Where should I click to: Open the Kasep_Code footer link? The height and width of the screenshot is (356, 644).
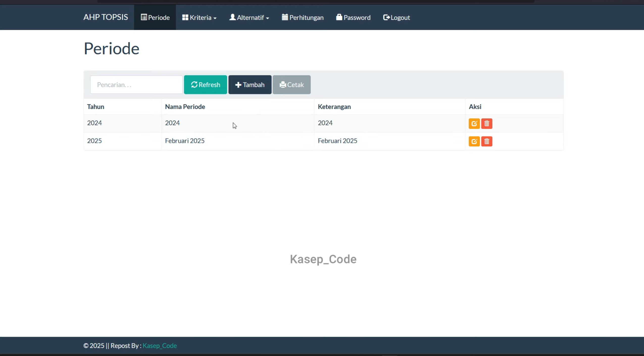point(160,346)
